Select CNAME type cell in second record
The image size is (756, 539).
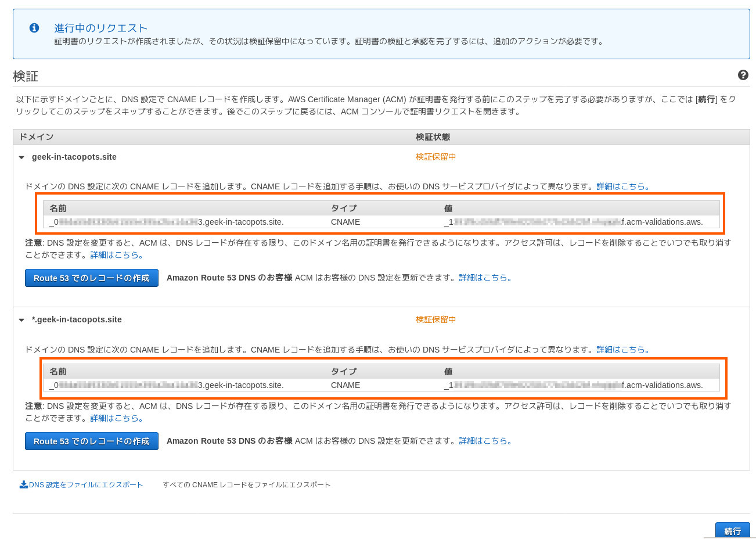345,385
